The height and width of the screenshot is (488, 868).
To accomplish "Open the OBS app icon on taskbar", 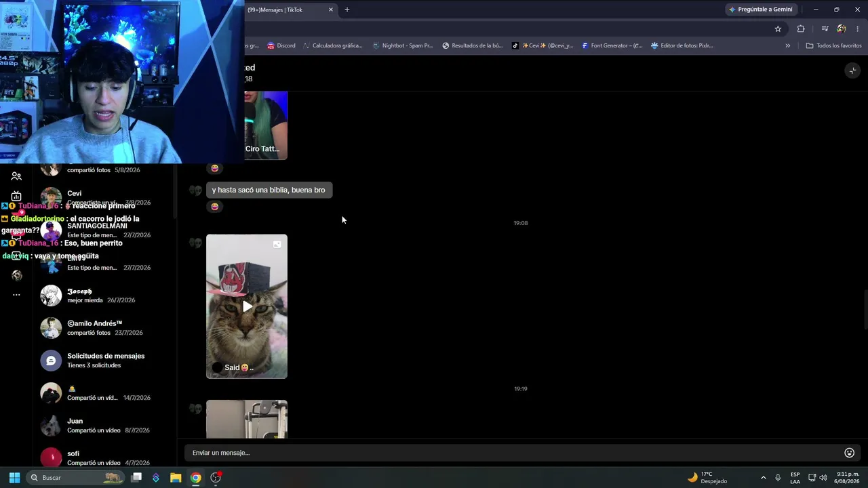I will [x=216, y=478].
